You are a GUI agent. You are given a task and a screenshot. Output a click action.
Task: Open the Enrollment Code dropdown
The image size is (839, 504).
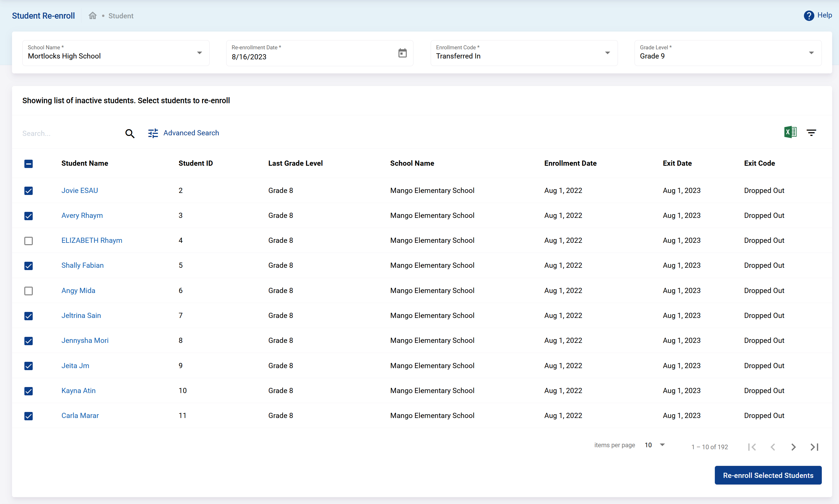607,53
